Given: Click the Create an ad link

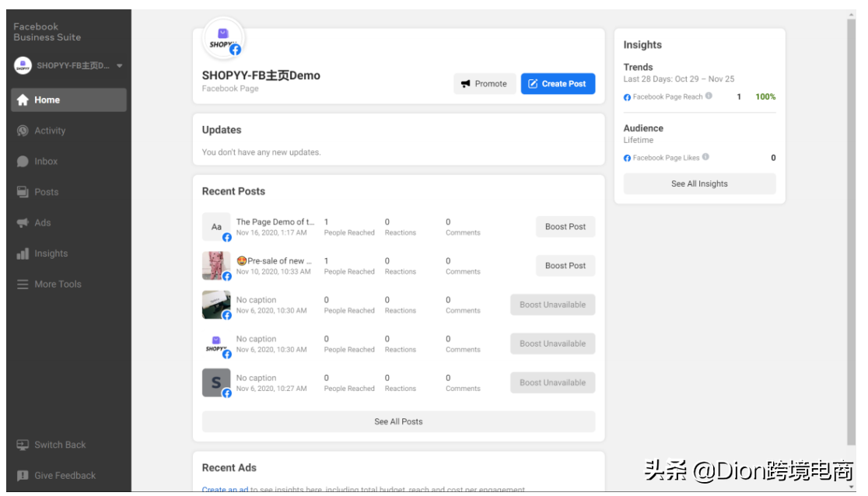Looking at the screenshot, I should coord(225,490).
